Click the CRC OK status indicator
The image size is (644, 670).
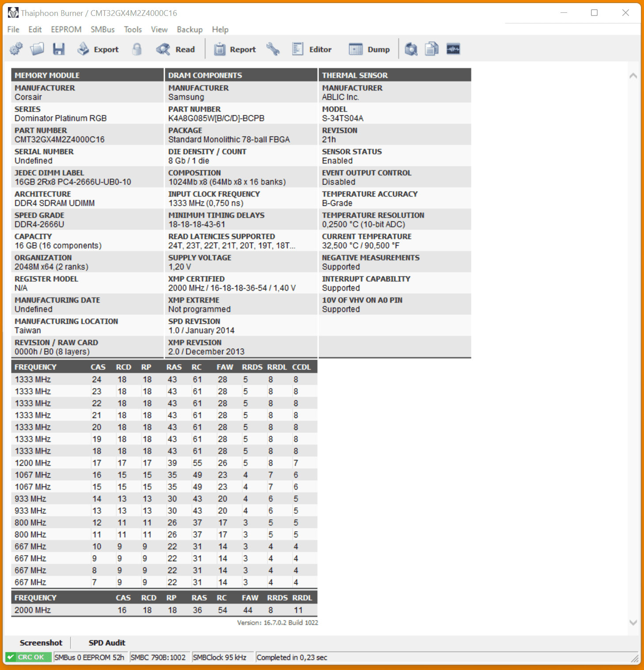pyautogui.click(x=28, y=657)
